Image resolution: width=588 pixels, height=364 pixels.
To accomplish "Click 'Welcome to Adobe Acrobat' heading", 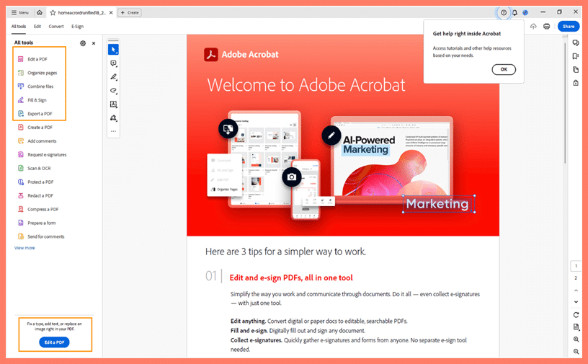I will click(306, 85).
